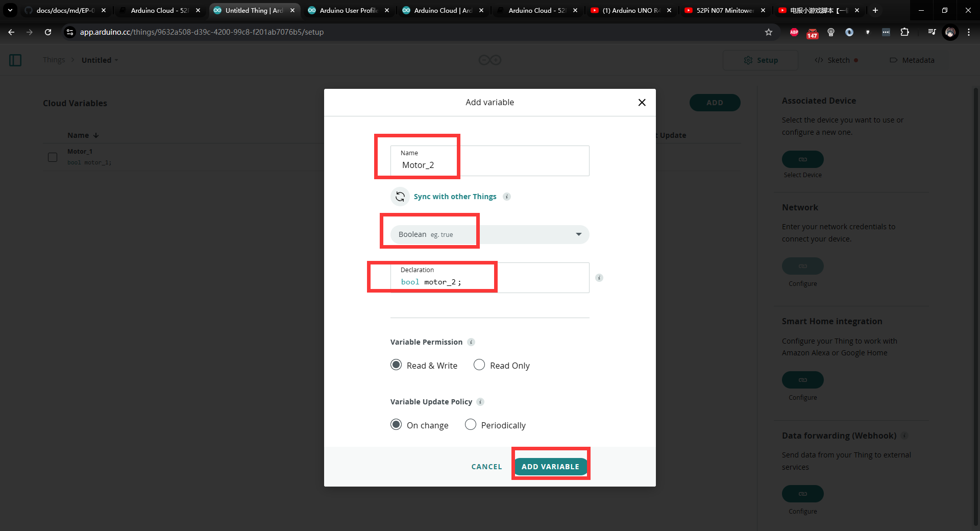Go to Things breadcrumb
The height and width of the screenshot is (531, 980).
(54, 60)
